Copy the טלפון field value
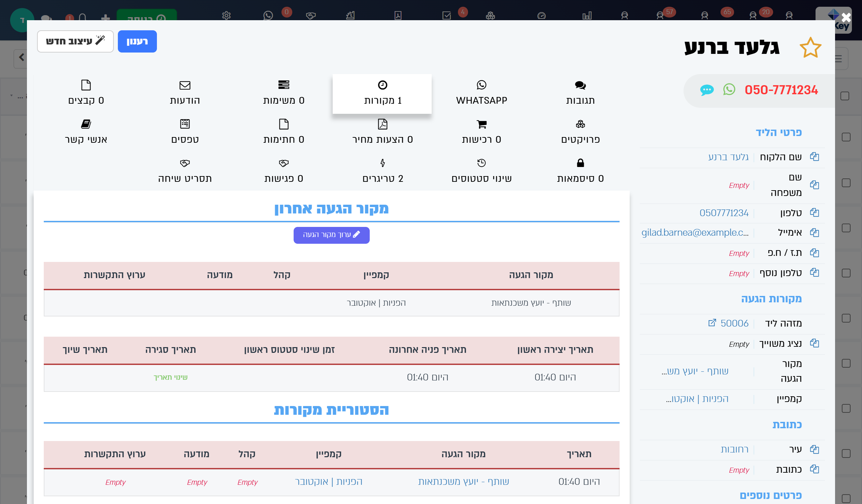This screenshot has width=862, height=504. (814, 213)
